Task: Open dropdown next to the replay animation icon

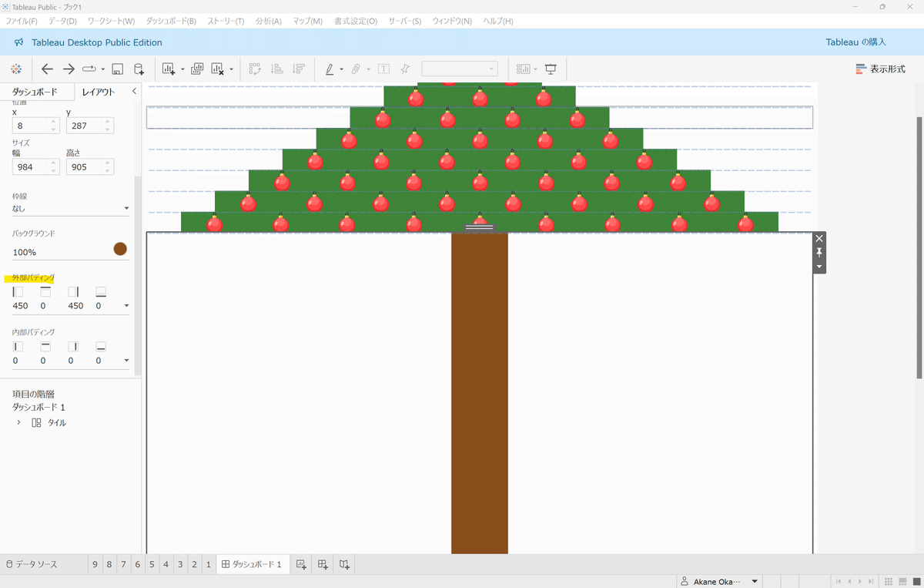Action: 102,69
